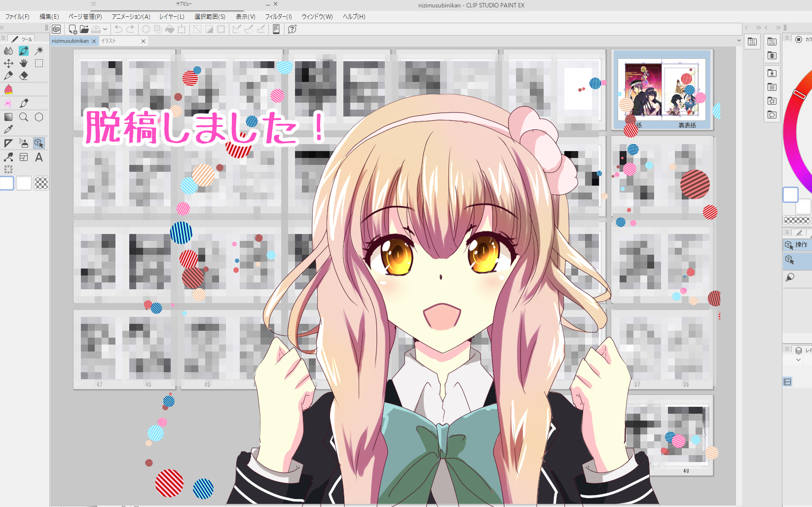Image resolution: width=812 pixels, height=507 pixels.
Task: Open the CLIP STUDIO support help icon
Action: pyautogui.click(x=292, y=29)
